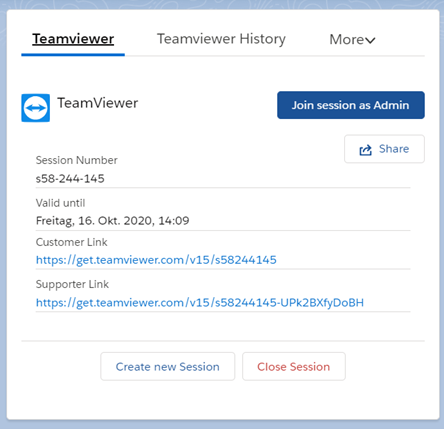Join session as Admin
This screenshot has width=444, height=429.
tap(351, 105)
